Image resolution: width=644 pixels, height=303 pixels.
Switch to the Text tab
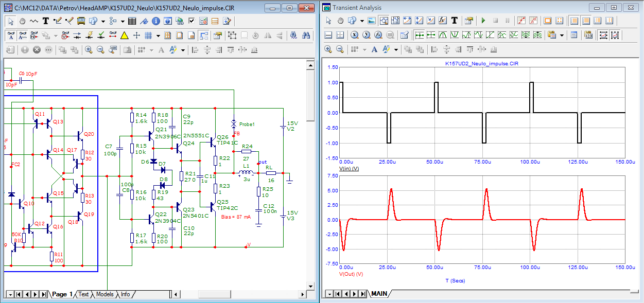click(83, 294)
